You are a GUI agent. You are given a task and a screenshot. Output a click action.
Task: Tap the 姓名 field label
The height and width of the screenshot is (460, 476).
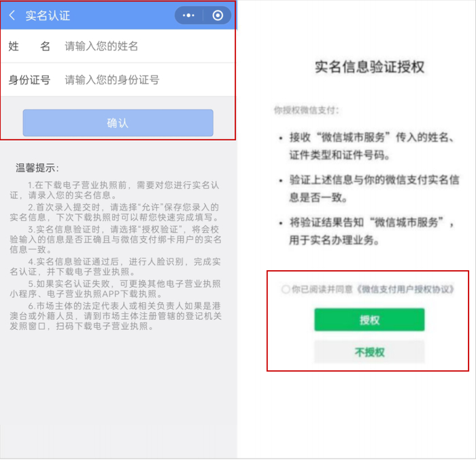(29, 46)
